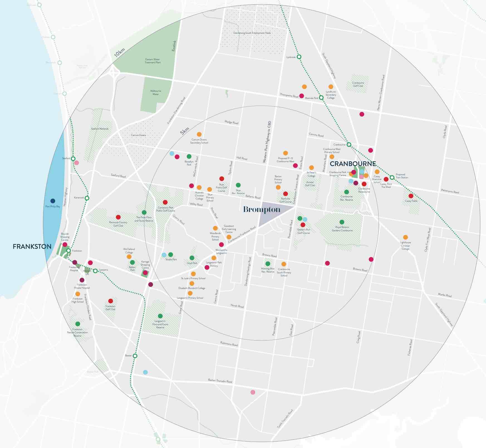
Task: Click the dark blue Port Philip Bay dot
Action: click(53, 201)
